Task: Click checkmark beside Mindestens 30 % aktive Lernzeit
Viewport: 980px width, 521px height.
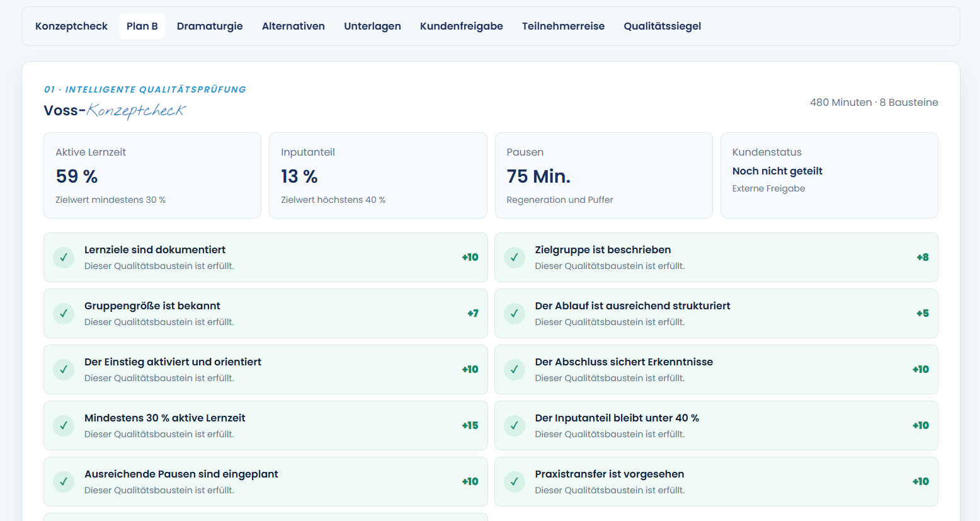Action: (x=64, y=425)
